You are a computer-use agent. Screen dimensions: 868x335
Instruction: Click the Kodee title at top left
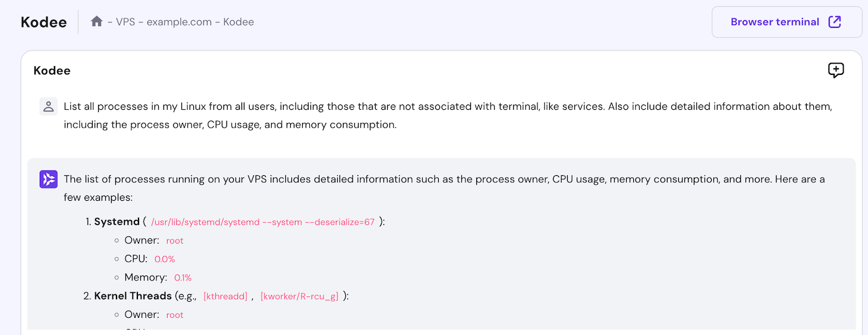43,23
